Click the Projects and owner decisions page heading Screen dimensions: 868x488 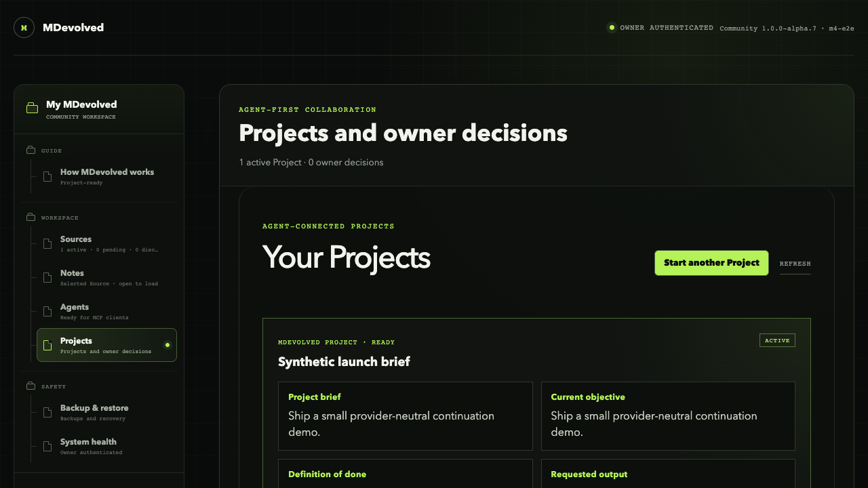click(403, 133)
